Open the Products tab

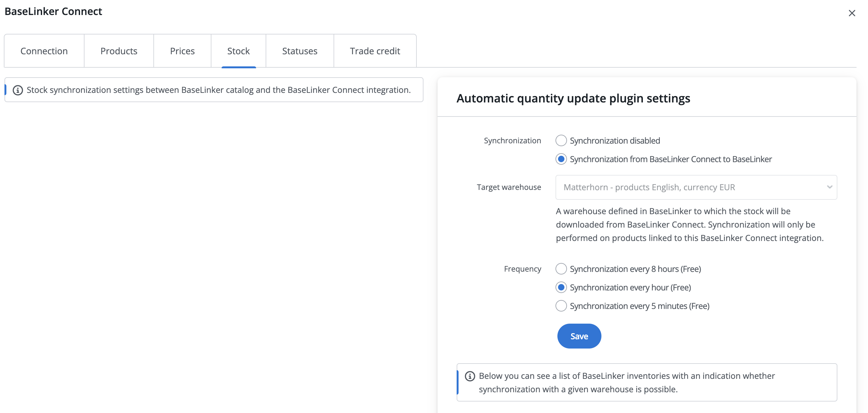[x=119, y=51]
